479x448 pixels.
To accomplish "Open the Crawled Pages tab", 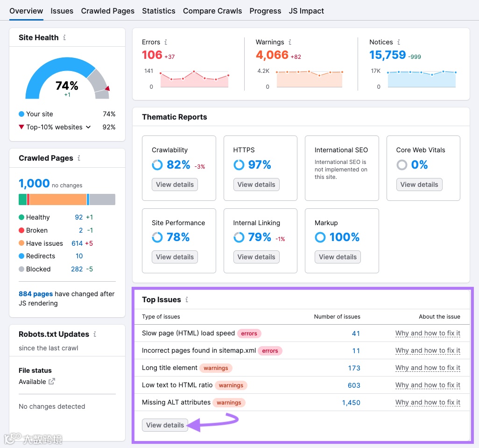I will [x=107, y=11].
